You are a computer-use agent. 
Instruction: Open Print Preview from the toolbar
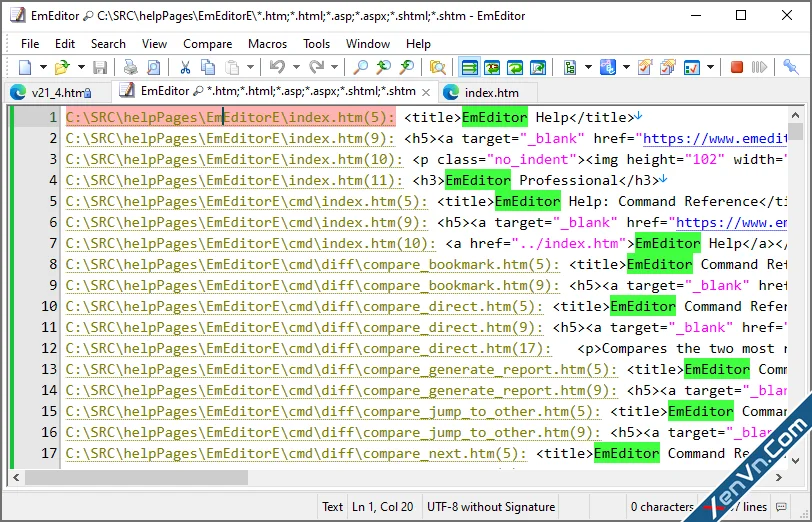click(x=154, y=67)
